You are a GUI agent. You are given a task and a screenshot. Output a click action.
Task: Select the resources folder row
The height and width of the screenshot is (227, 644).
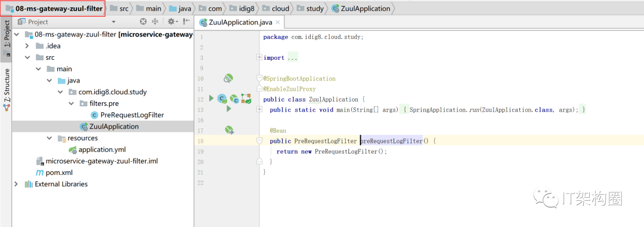coord(103,138)
